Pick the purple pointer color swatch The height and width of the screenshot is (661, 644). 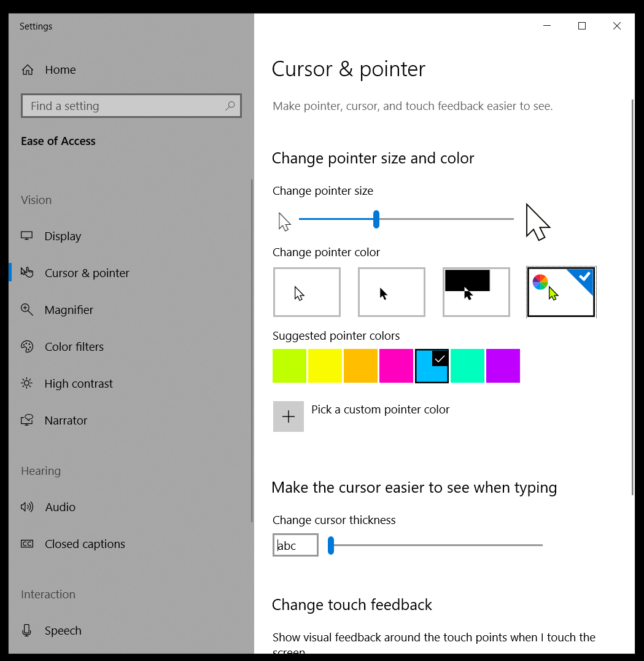[503, 366]
